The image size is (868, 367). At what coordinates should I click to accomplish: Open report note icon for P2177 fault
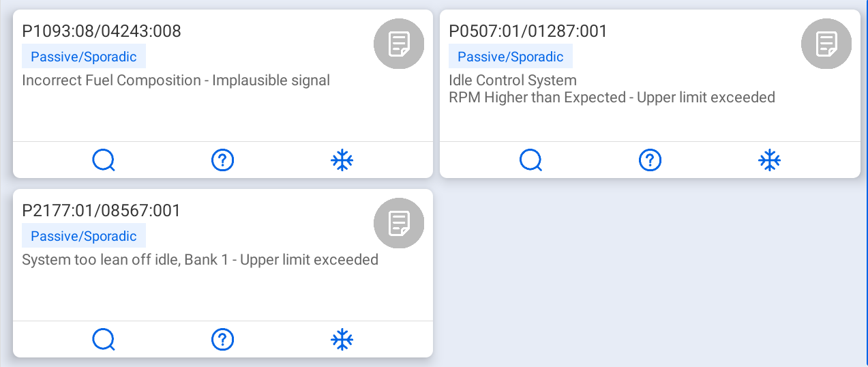tap(399, 223)
